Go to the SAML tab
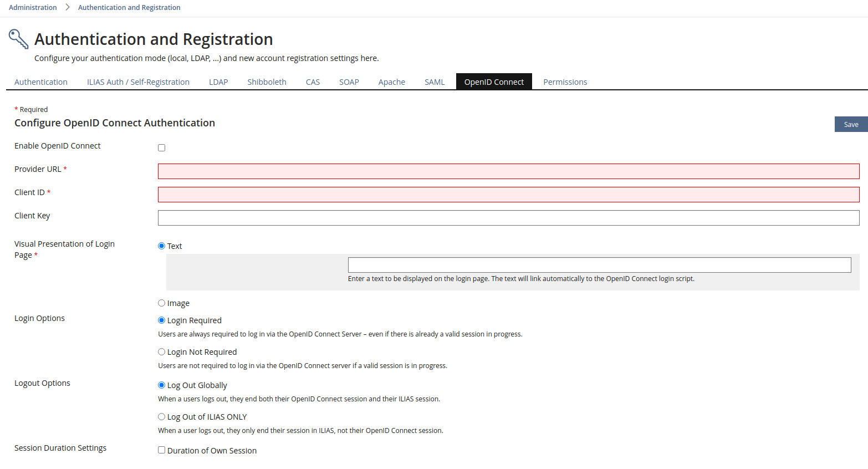 [435, 82]
